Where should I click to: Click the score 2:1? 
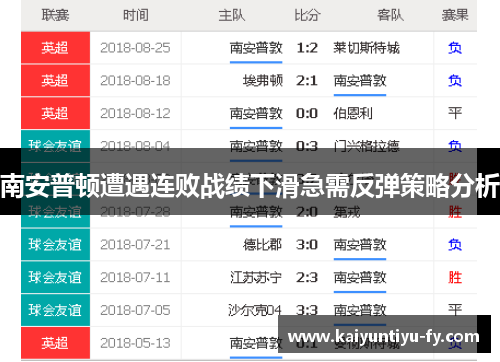[x=307, y=81]
